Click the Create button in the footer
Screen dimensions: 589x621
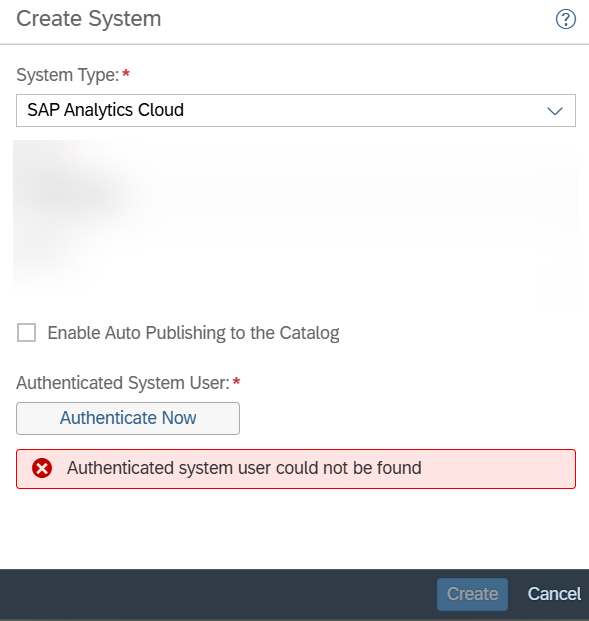[472, 594]
